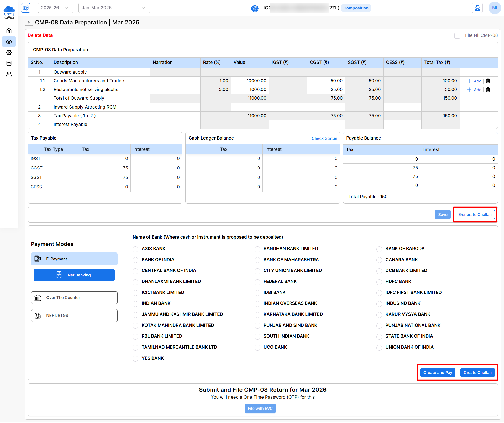The image size is (504, 423).
Task: Open the settings gear in sidebar
Action: (9, 53)
